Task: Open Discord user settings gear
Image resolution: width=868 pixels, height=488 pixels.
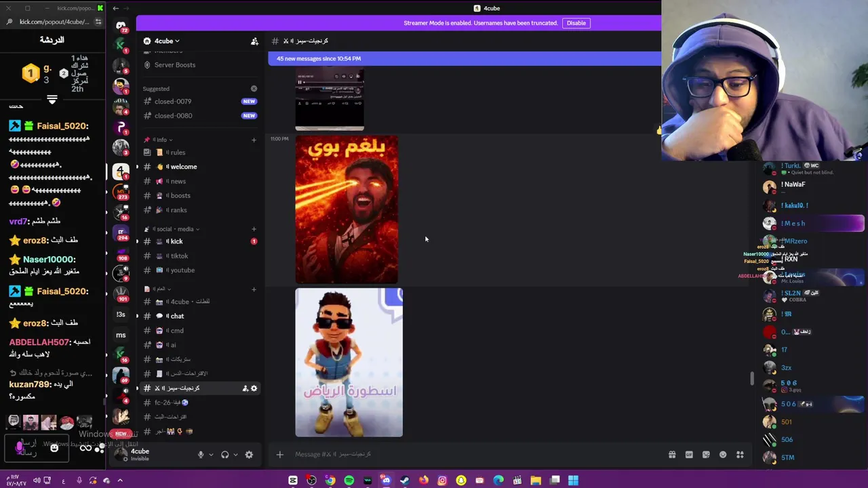Action: tap(249, 455)
